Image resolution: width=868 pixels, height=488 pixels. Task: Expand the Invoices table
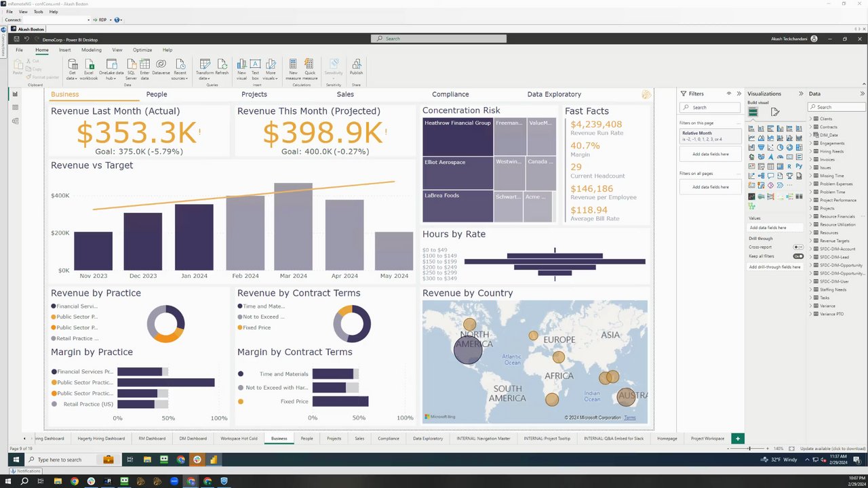[810, 159]
